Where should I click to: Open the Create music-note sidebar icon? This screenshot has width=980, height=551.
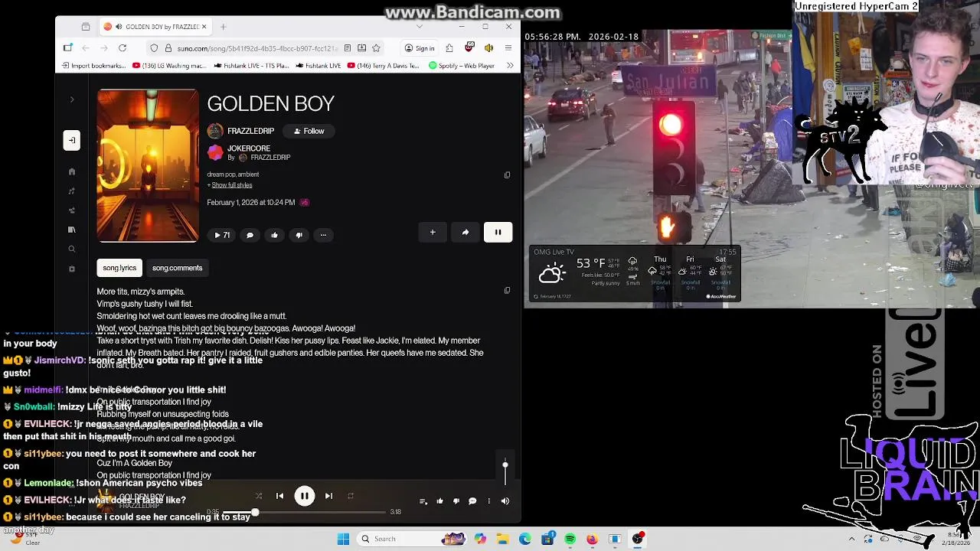pyautogui.click(x=72, y=191)
